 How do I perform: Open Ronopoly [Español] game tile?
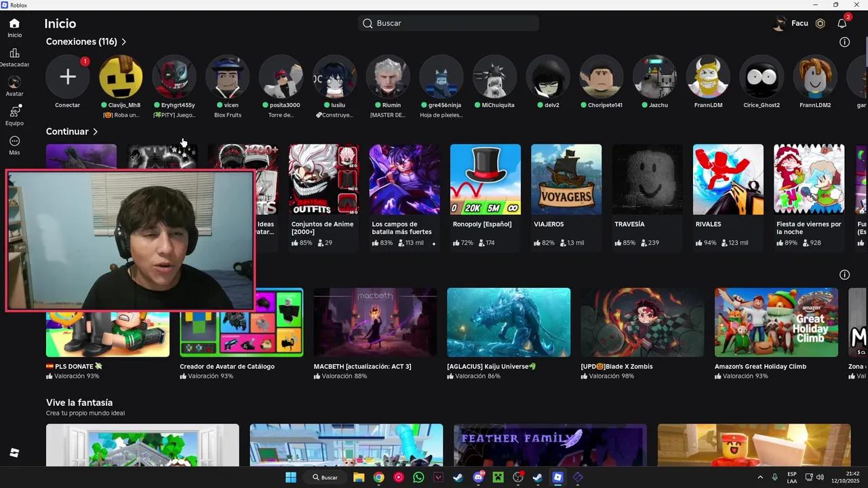[x=486, y=198]
